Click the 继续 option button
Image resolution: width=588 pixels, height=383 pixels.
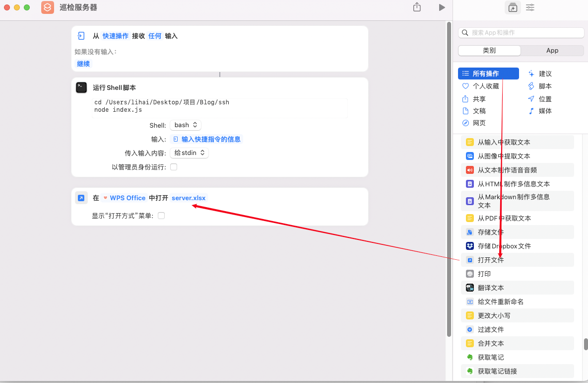click(x=83, y=64)
